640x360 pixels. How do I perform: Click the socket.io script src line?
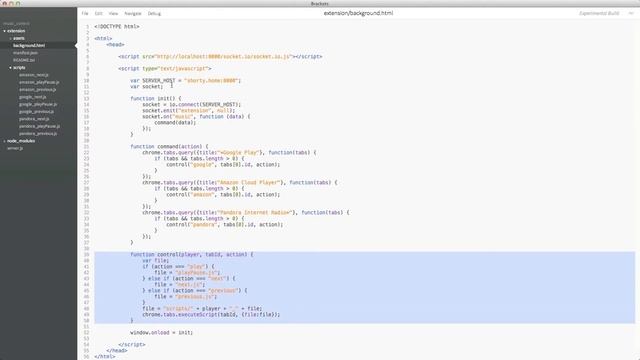click(x=220, y=56)
